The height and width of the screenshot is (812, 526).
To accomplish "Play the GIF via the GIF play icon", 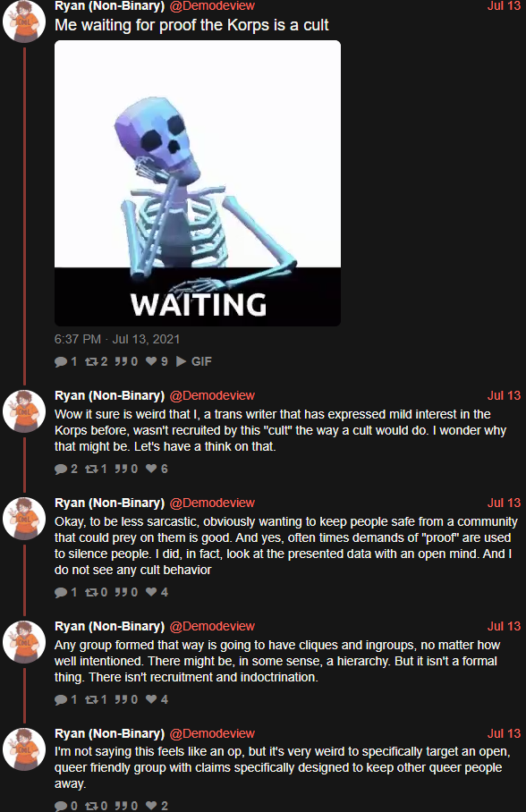I will pos(181,361).
